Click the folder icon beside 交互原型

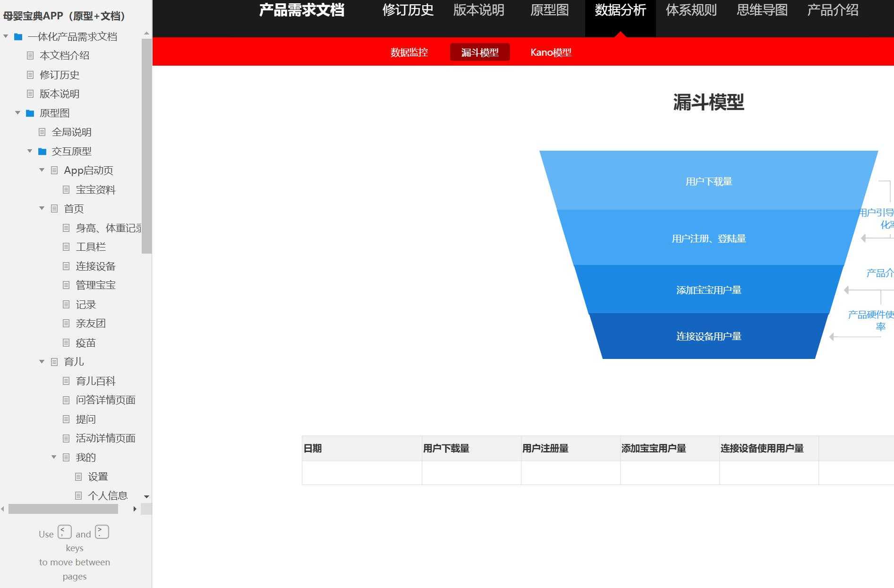tap(42, 151)
